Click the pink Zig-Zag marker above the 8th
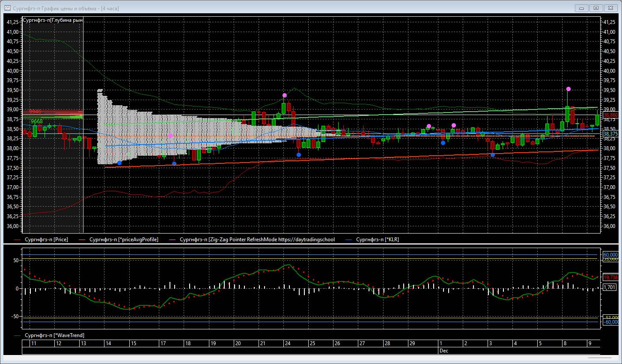The image size is (622, 364). click(568, 89)
